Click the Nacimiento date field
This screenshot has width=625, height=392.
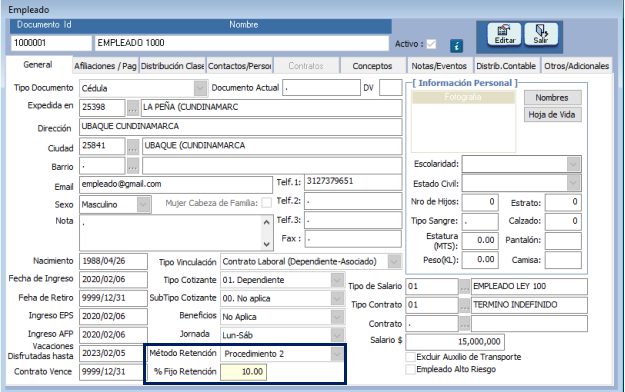pyautogui.click(x=113, y=262)
